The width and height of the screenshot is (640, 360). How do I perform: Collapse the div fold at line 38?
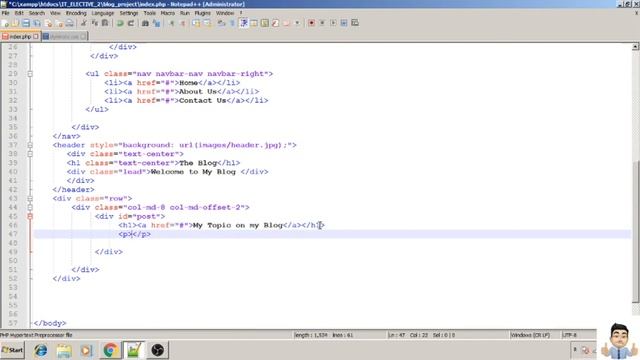pyautogui.click(x=30, y=154)
